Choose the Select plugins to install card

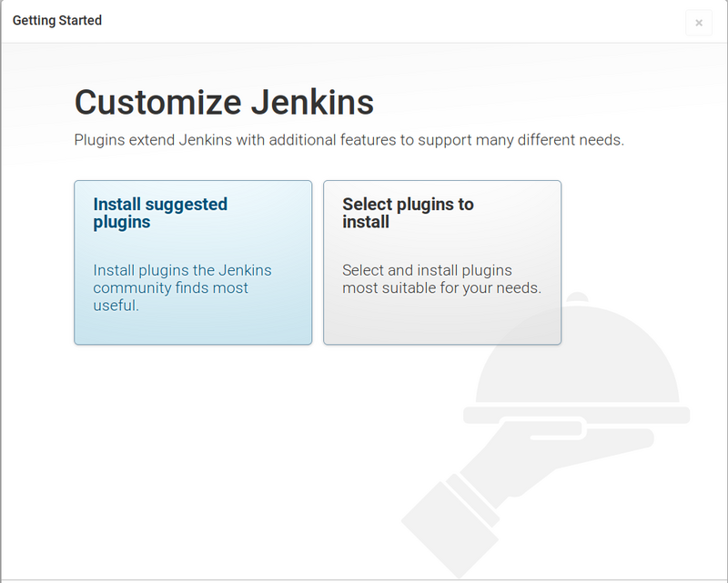point(442,262)
